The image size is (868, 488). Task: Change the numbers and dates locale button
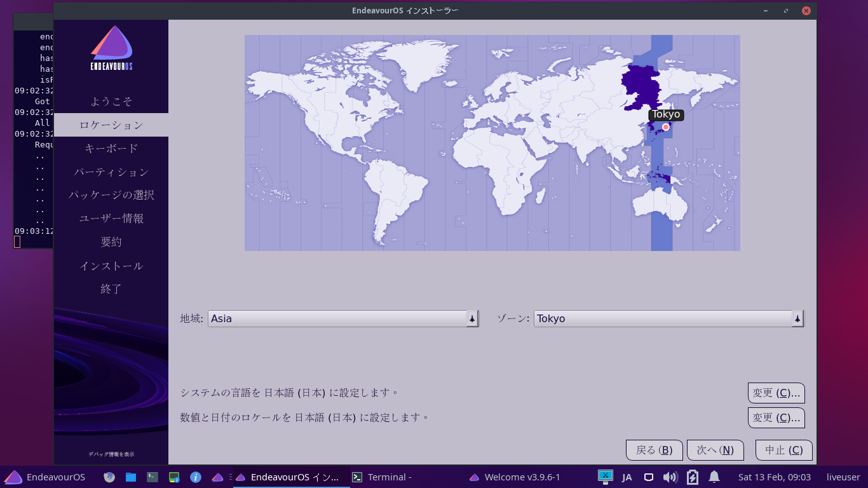click(x=776, y=417)
